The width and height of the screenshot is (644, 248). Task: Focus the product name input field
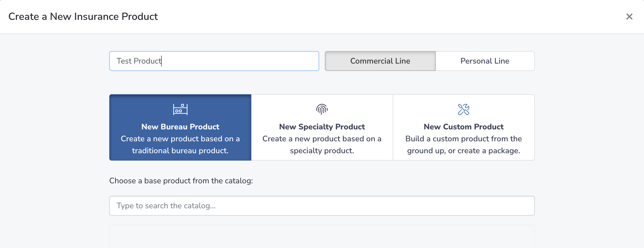click(x=214, y=61)
